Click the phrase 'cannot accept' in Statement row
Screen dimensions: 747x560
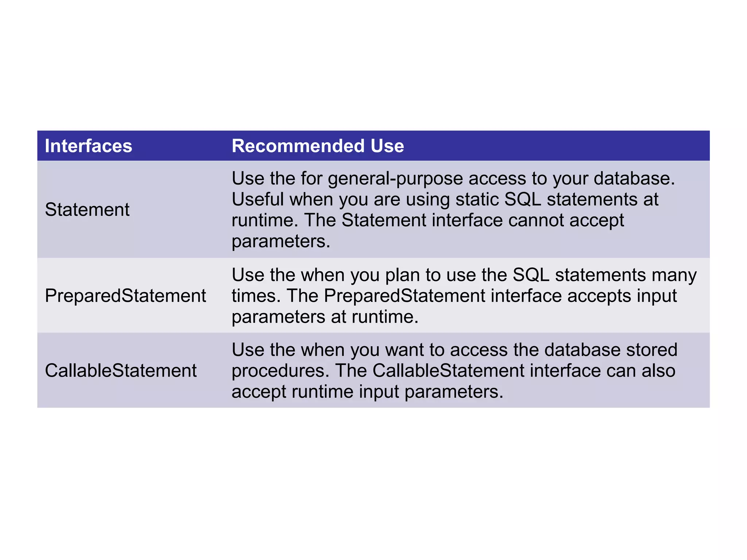(x=566, y=221)
